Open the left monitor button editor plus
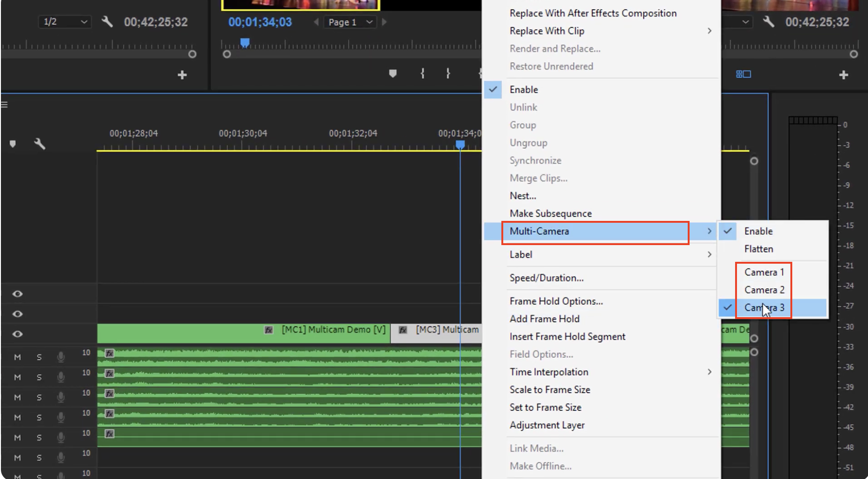868x479 pixels. [182, 75]
